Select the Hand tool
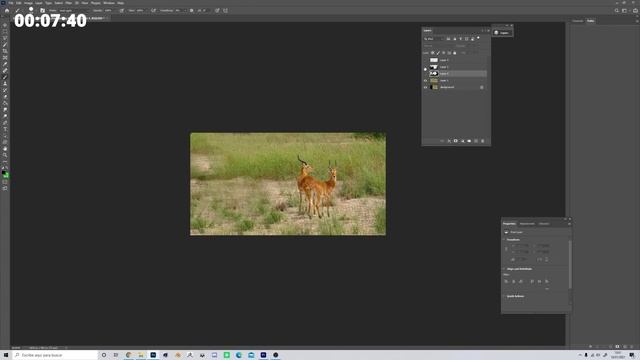 [5, 149]
